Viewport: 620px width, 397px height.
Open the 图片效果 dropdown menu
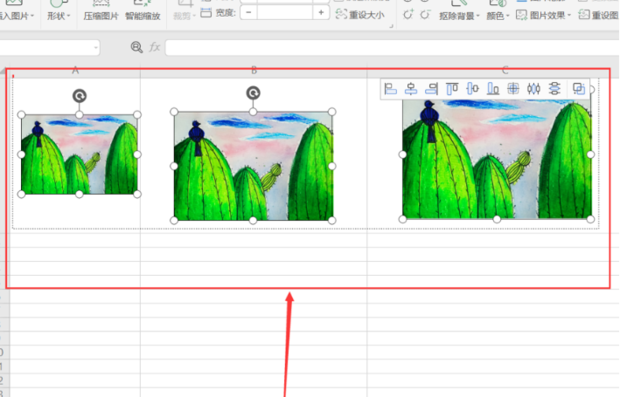(x=544, y=15)
